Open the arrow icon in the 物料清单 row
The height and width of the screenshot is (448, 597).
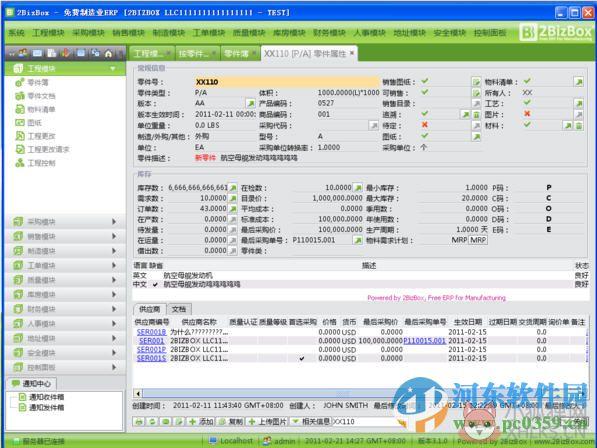coord(578,81)
